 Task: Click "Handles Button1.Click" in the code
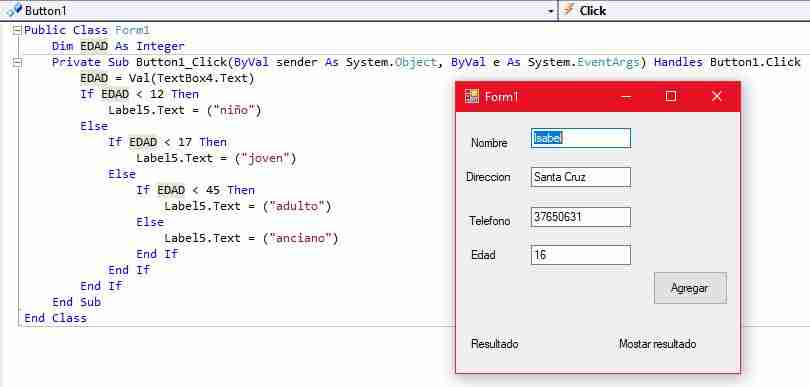[x=727, y=63]
